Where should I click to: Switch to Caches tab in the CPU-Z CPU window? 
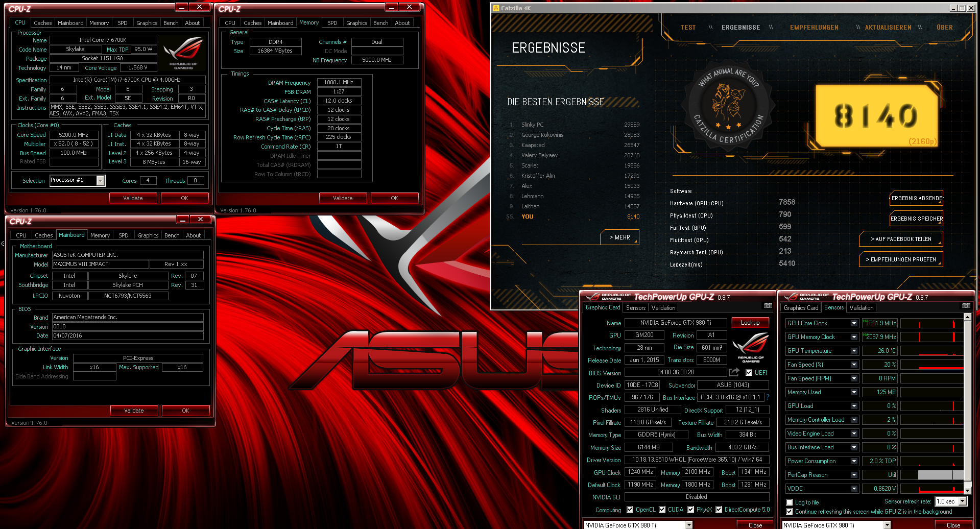click(43, 23)
